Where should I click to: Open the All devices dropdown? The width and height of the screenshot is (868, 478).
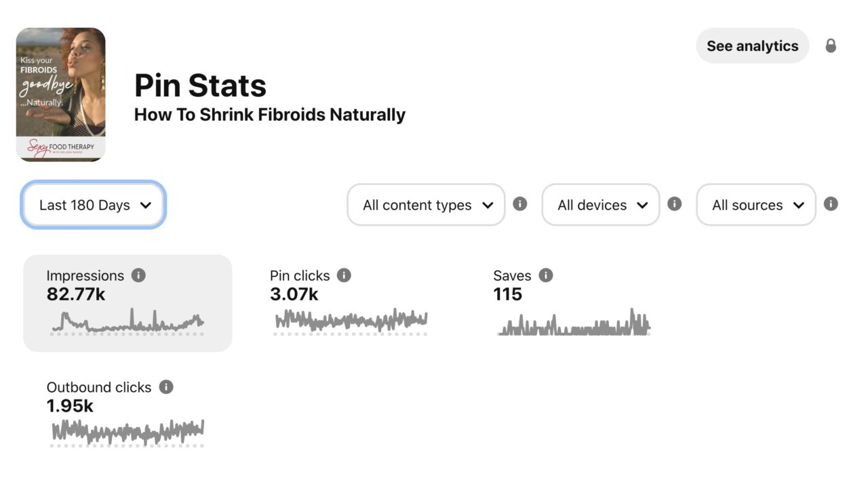[x=600, y=205]
